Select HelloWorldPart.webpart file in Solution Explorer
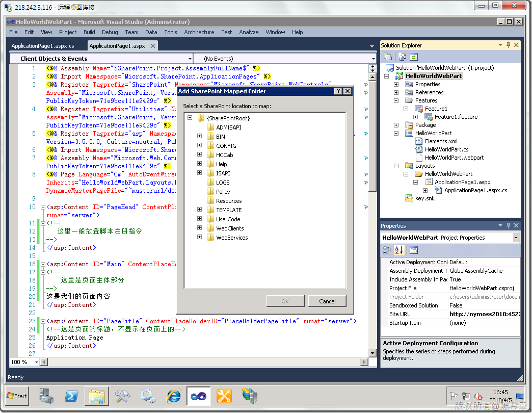This screenshot has width=532, height=413. [455, 158]
